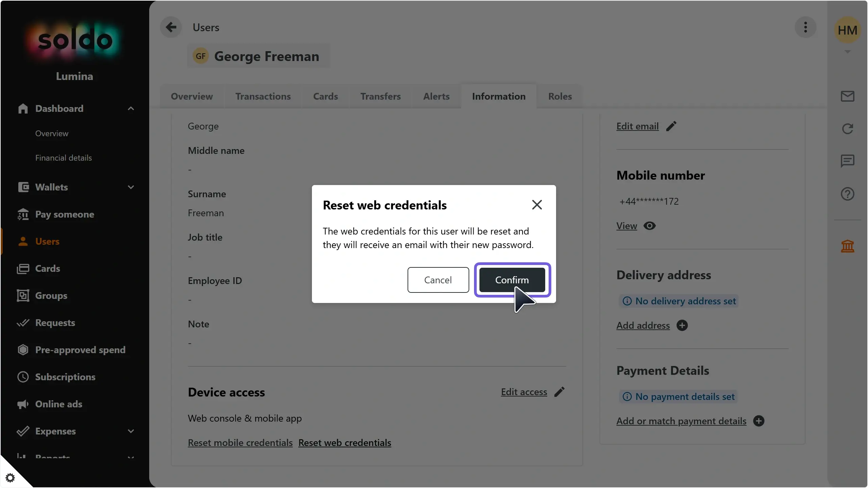868x488 pixels.
Task: Open the three-dot more options menu
Action: tap(805, 27)
